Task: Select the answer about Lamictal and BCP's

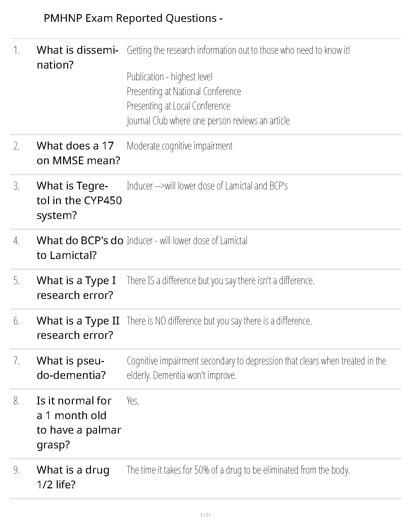Action: (x=207, y=186)
